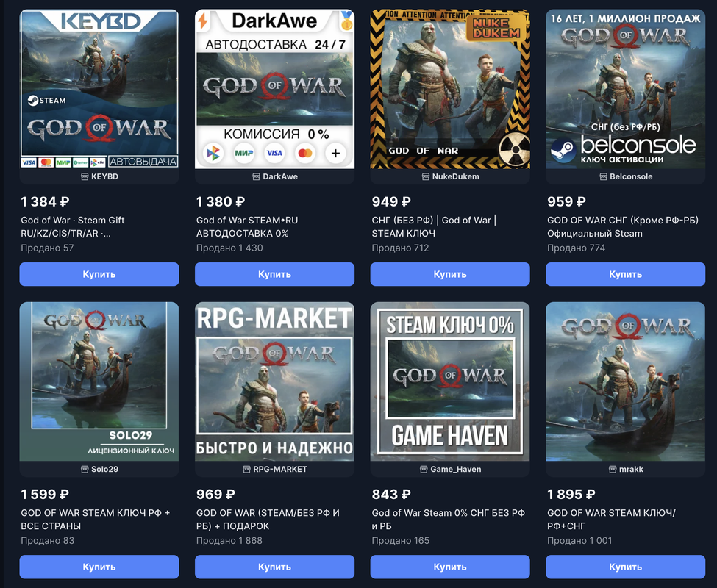Open title 'СНГ (БЕЗ РФ) | God of War | STEAM КЛЮЧ'
The height and width of the screenshot is (588, 717).
434,226
